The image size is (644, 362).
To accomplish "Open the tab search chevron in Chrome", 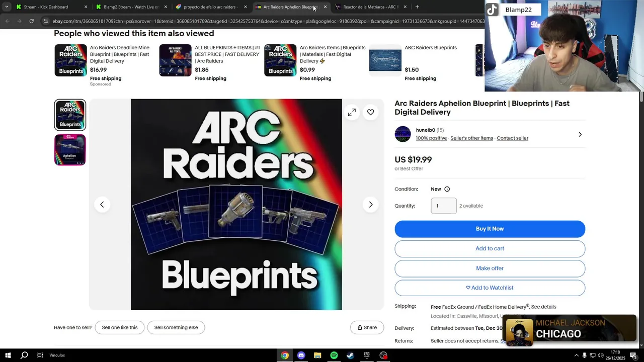I will 7,7.
